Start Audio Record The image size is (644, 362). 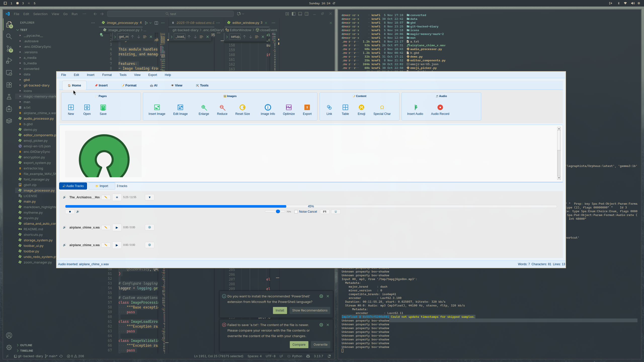(x=440, y=108)
